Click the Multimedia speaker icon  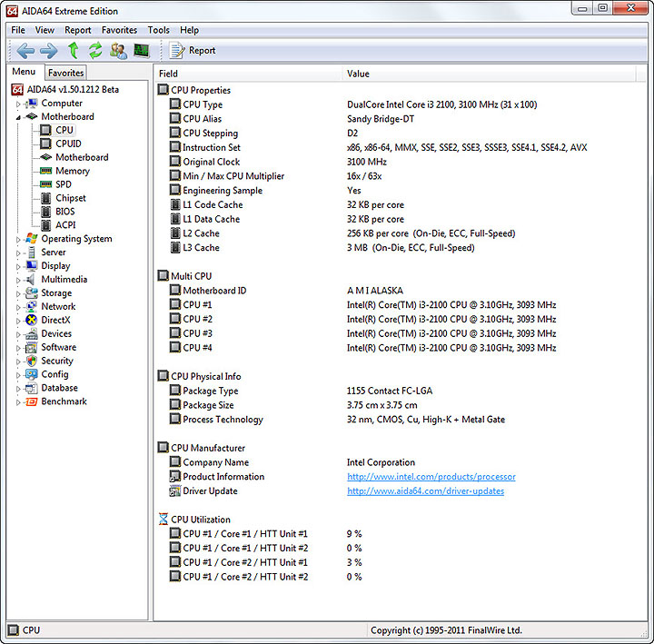click(31, 279)
